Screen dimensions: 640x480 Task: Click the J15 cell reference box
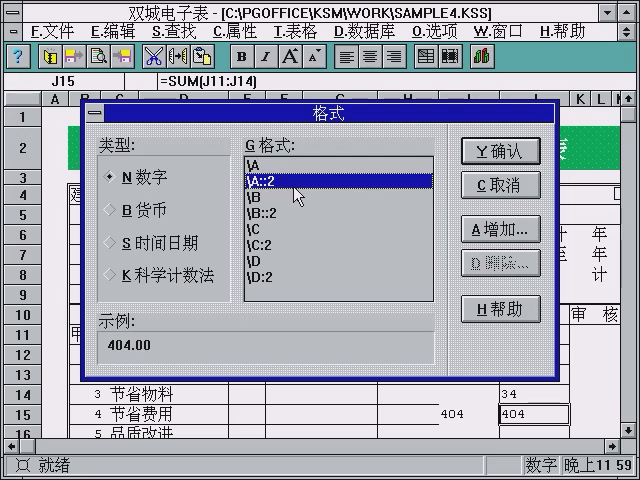click(64, 81)
